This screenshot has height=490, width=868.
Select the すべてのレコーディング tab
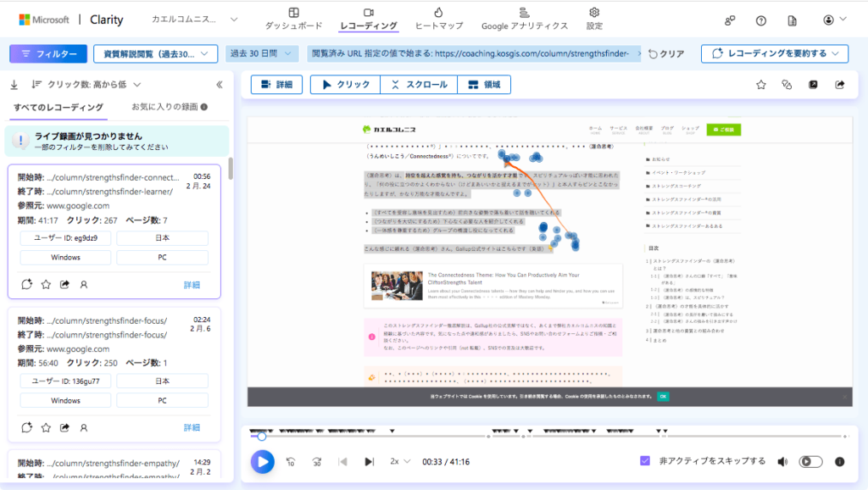[x=58, y=108]
